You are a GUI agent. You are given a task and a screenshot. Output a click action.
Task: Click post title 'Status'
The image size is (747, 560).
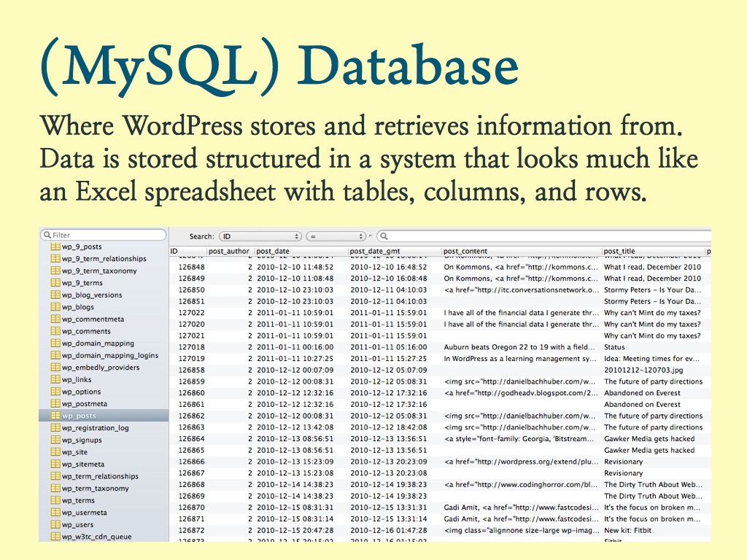tap(614, 347)
